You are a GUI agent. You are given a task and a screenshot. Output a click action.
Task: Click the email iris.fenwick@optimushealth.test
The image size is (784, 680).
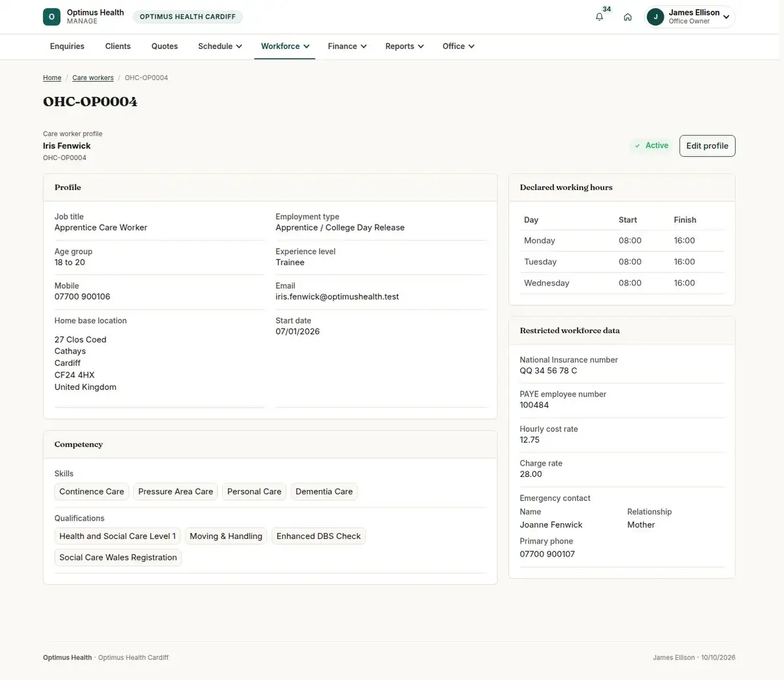click(x=337, y=297)
